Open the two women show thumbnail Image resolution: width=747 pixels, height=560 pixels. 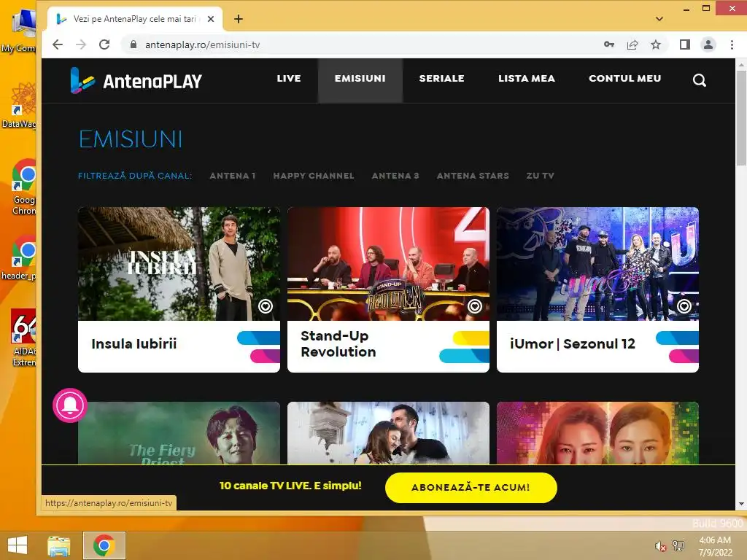[597, 433]
